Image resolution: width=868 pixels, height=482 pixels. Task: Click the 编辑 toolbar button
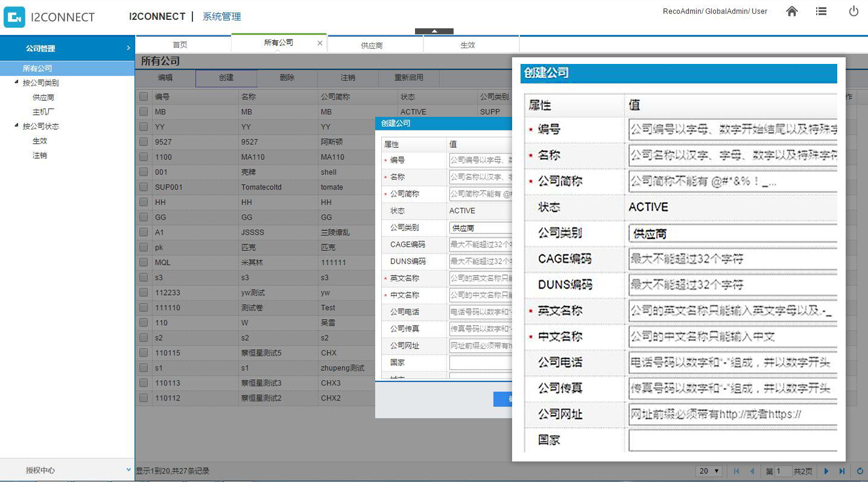165,78
